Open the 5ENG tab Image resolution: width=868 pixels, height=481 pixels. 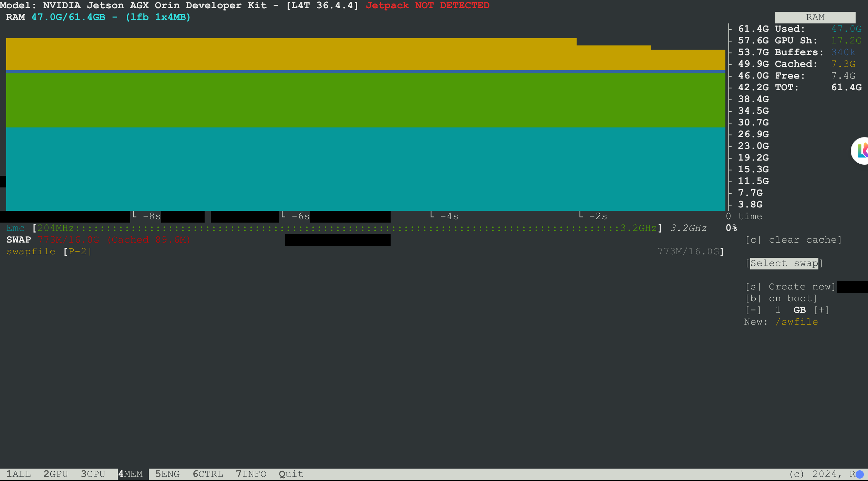[x=168, y=474]
